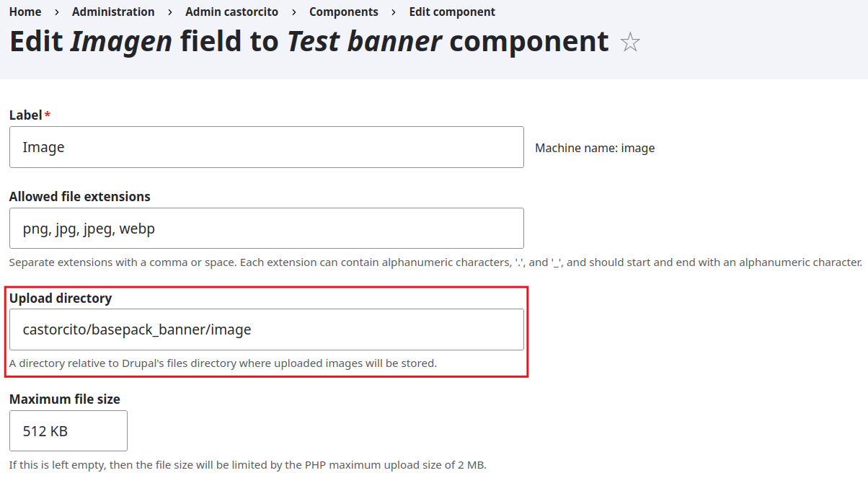Click the red required asterisk by Label
Screen dimensions: 868x491
(48, 115)
